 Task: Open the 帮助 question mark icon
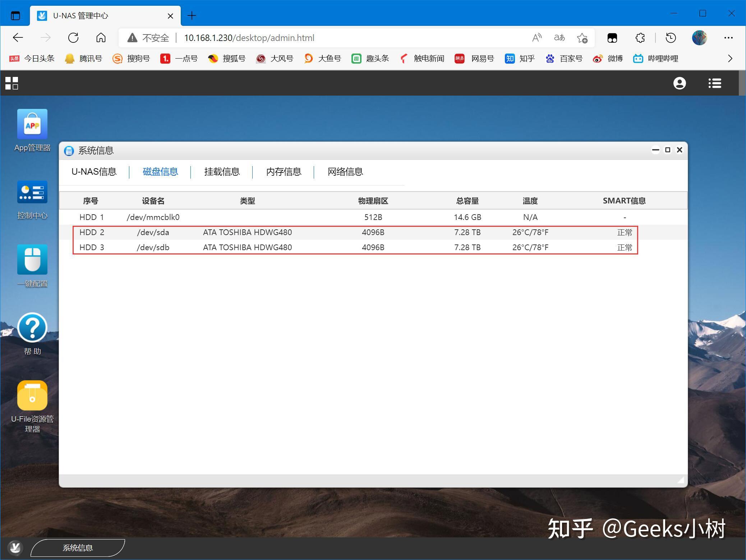coord(32,327)
